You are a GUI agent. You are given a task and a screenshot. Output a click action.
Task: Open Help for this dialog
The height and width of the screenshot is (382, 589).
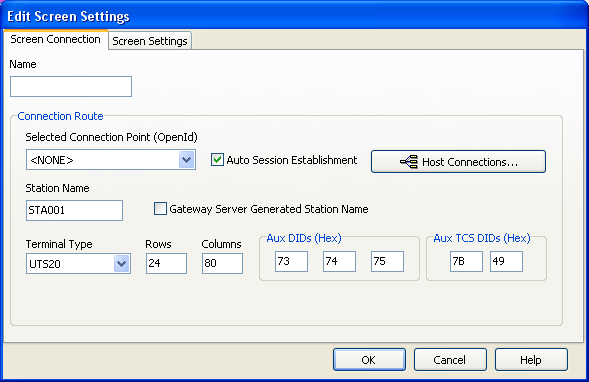click(531, 360)
